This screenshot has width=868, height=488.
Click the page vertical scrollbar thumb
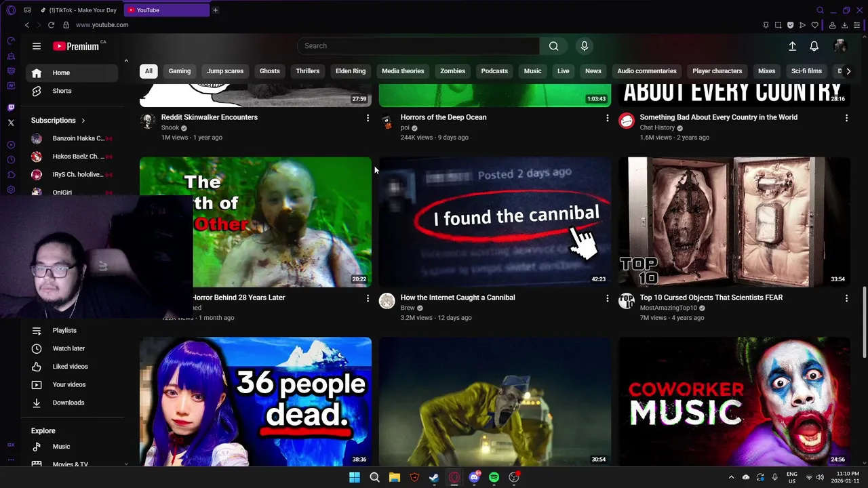[x=864, y=322]
